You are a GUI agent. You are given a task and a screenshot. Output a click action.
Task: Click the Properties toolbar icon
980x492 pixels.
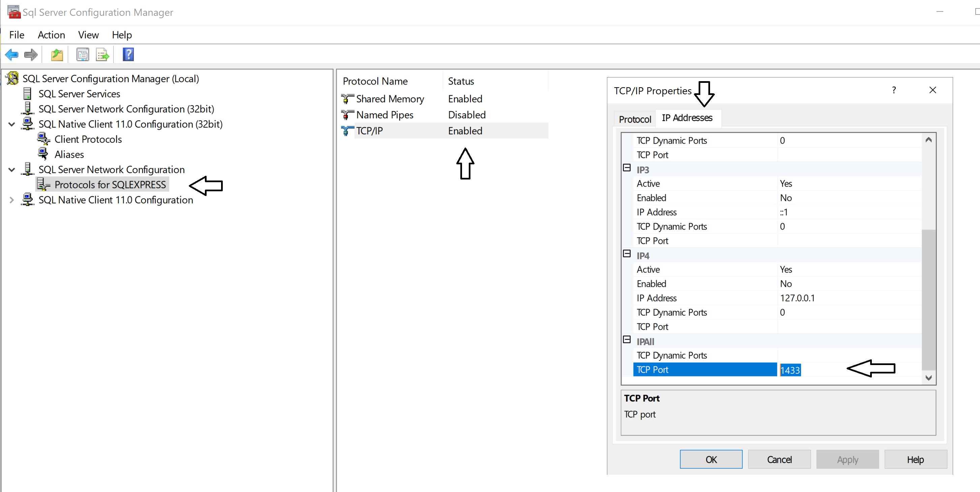(83, 55)
